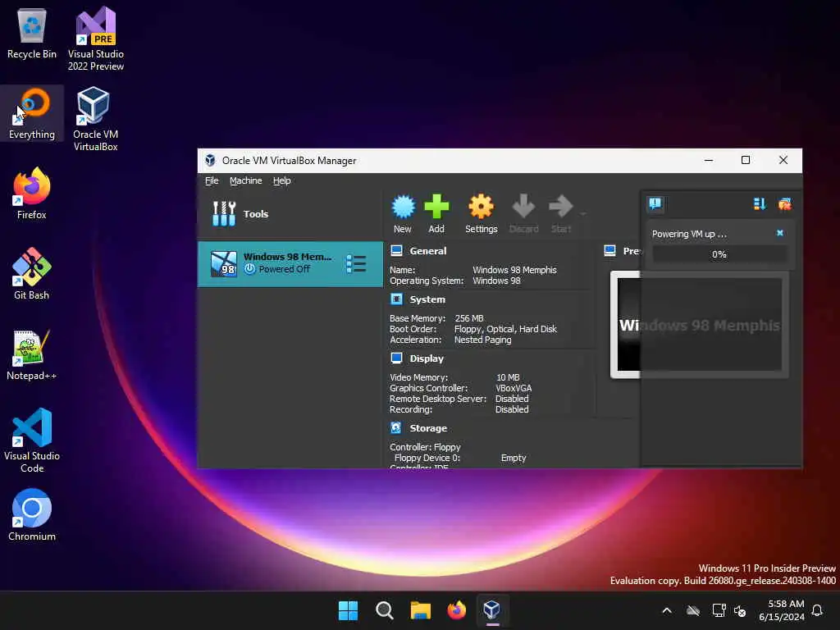Click the Preview section header
This screenshot has height=630, width=840.
coord(631,251)
